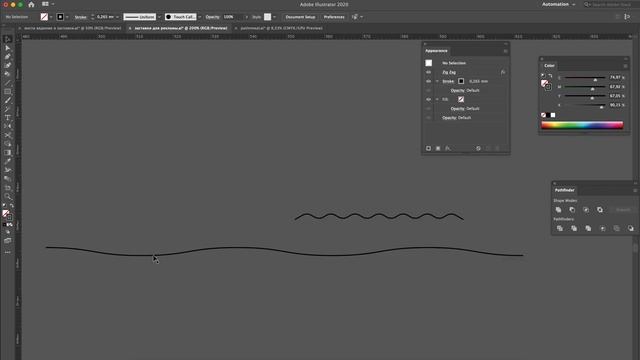The image size is (640, 360).
Task: Click Unite shape mode in Pathfinder
Action: point(558,210)
